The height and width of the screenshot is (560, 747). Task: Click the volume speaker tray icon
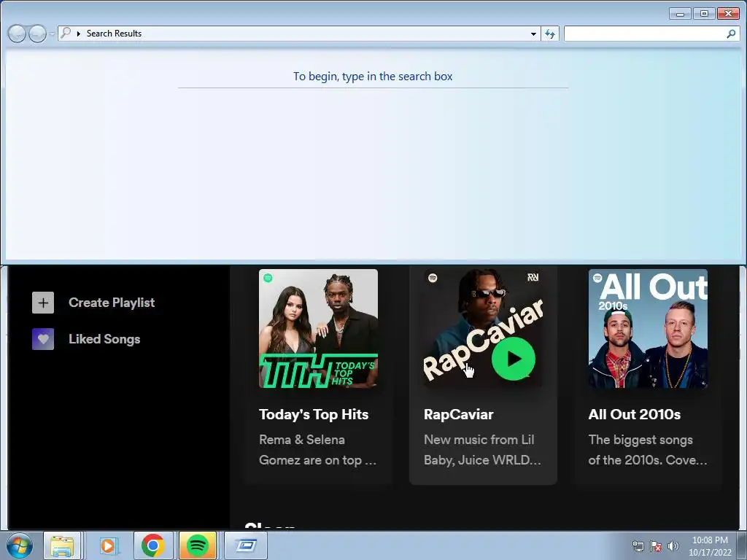click(673, 546)
